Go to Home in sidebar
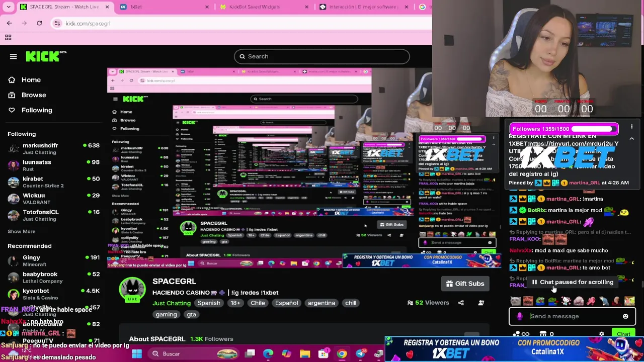 click(x=31, y=80)
